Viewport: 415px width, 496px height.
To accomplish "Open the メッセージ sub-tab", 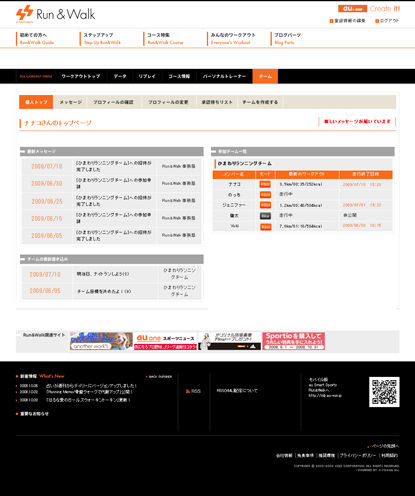I will 71,102.
